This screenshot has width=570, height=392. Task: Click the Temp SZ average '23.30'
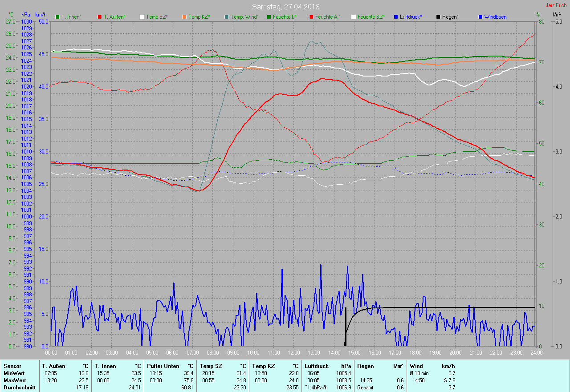239,387
